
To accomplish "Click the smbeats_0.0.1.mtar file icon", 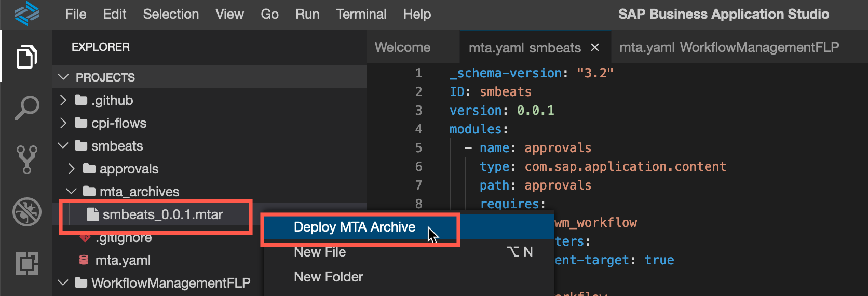I will point(93,214).
